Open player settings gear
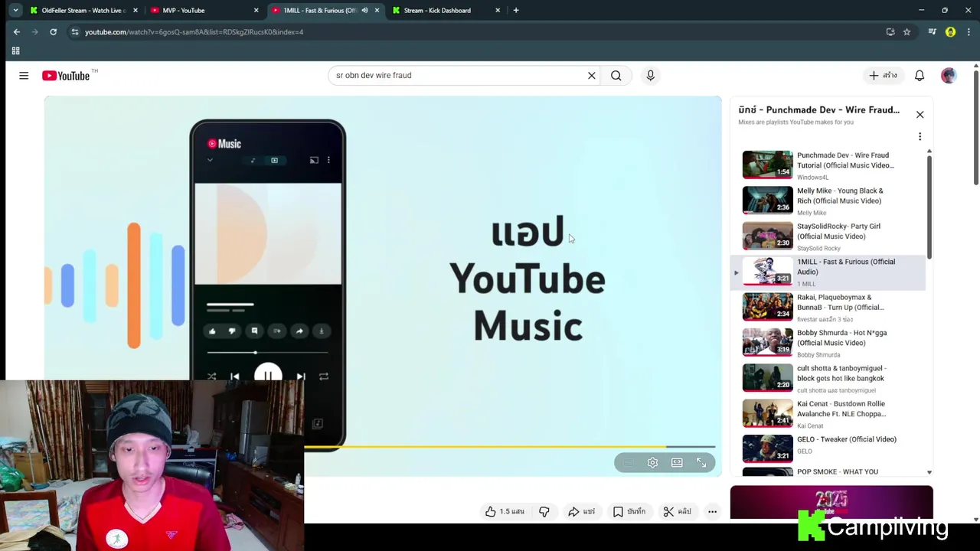 (x=652, y=463)
